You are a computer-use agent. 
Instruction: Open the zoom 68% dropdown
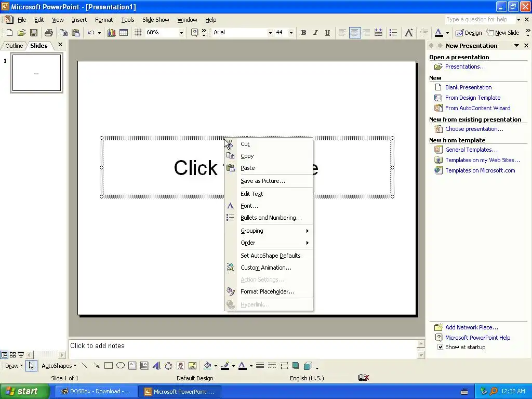(181, 33)
